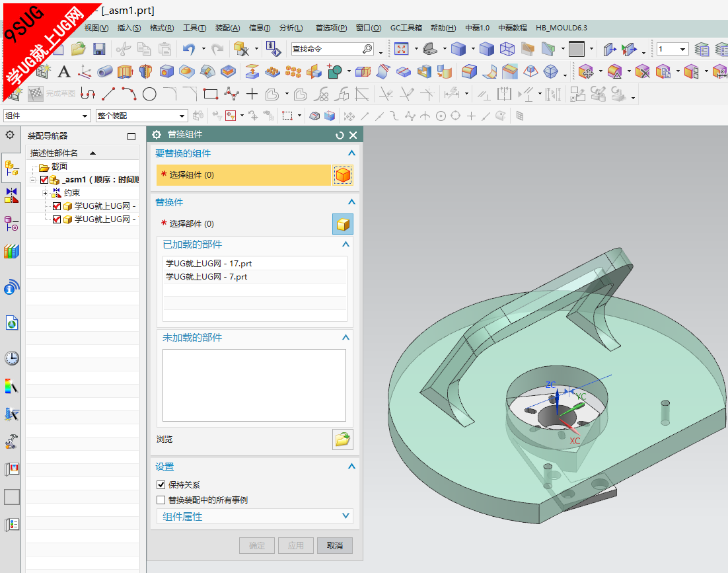Viewport: 728px width, 573px height.
Task: Collapse the _asm1 tree node
Action: coord(32,180)
